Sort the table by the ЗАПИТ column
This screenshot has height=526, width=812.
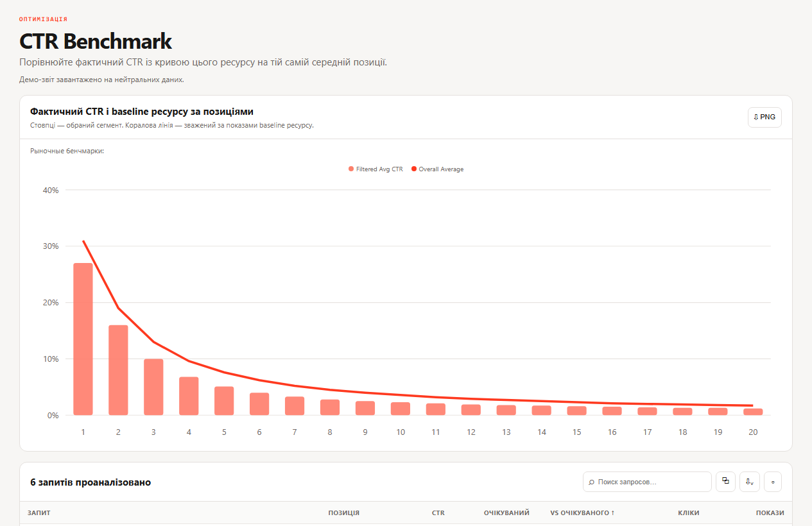(x=39, y=513)
